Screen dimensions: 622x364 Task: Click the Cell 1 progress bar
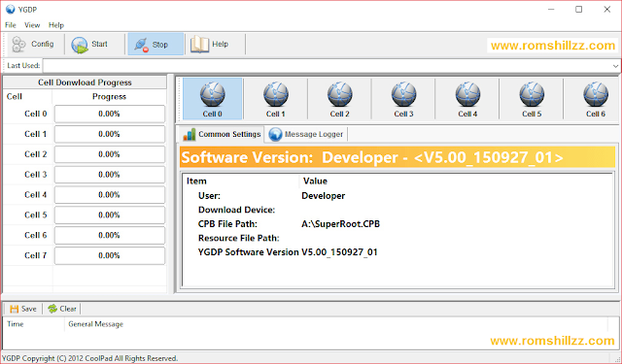point(110,134)
